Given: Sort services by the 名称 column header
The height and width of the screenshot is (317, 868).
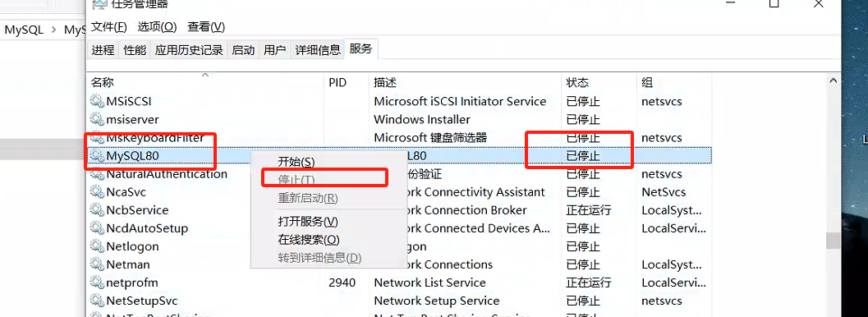Looking at the screenshot, I should (103, 82).
